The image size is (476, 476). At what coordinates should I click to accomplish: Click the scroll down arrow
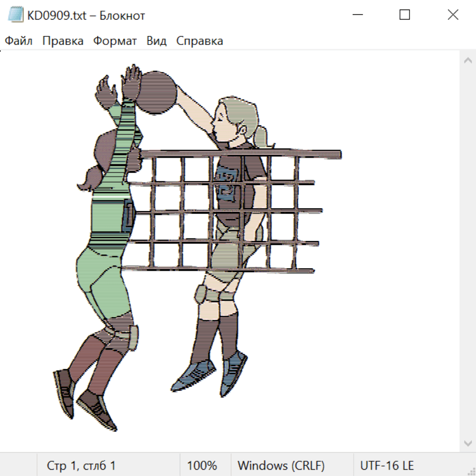click(468, 442)
